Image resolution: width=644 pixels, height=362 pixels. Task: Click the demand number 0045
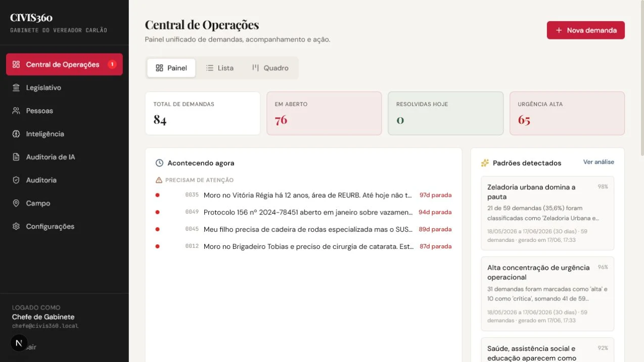tap(192, 229)
